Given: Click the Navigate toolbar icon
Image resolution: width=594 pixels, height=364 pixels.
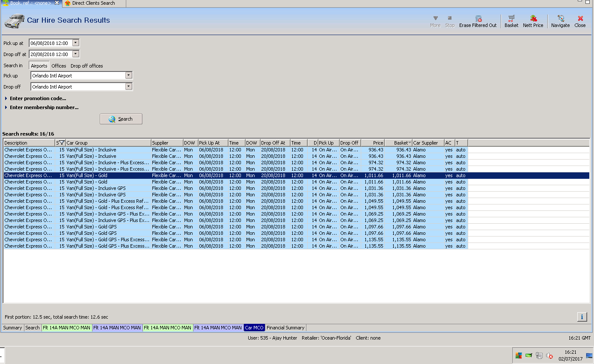Looking at the screenshot, I should (x=560, y=21).
